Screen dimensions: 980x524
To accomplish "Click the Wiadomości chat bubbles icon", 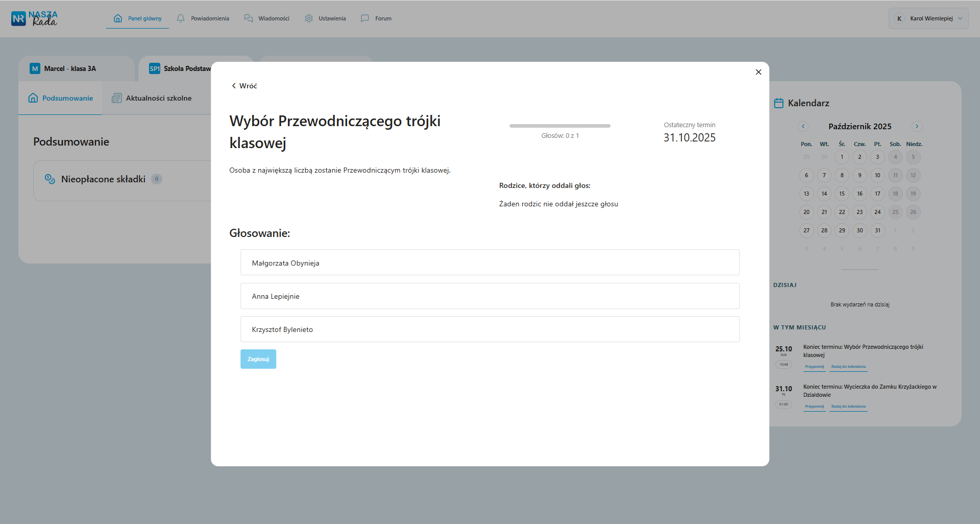I will pos(249,18).
